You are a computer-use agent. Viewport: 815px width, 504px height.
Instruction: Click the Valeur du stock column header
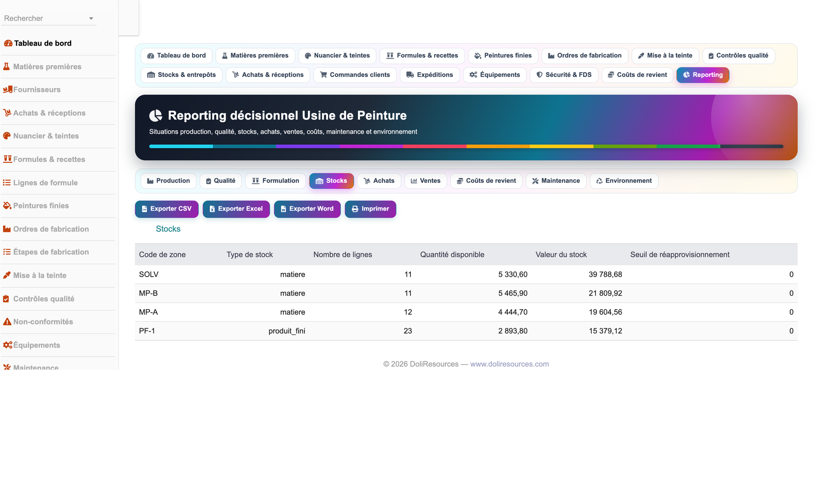561,255
